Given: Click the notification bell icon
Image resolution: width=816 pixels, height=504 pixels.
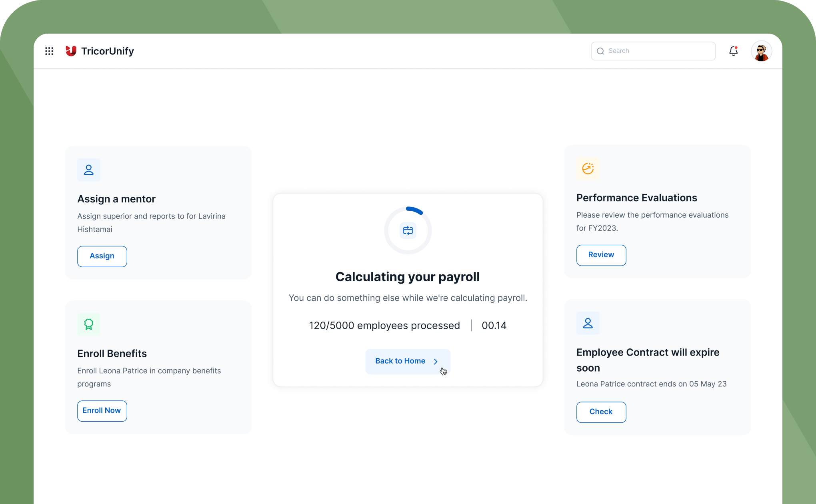Looking at the screenshot, I should point(734,51).
